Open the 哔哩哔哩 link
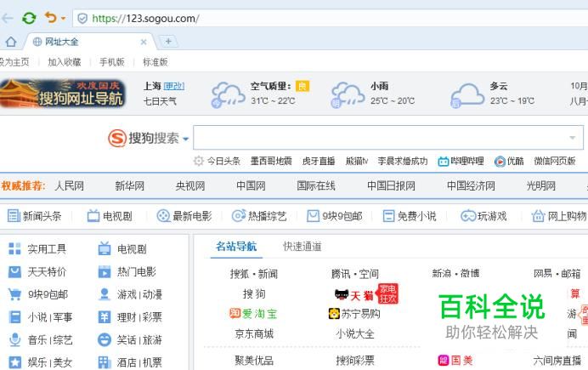This screenshot has width=588, height=370. pyautogui.click(x=461, y=162)
